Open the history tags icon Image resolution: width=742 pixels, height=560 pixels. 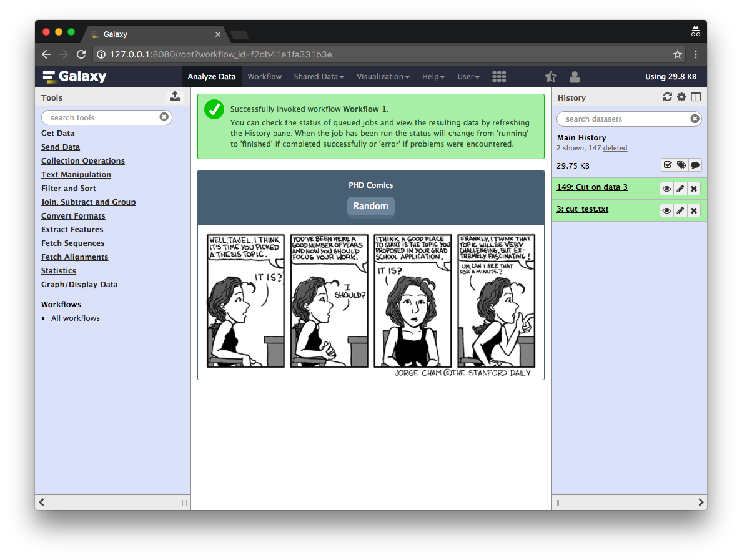[681, 165]
